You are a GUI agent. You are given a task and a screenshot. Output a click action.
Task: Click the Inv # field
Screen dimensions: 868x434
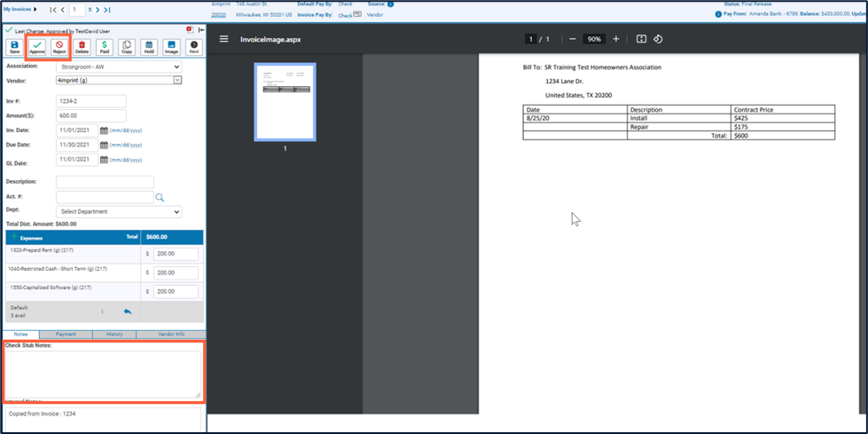tap(91, 101)
